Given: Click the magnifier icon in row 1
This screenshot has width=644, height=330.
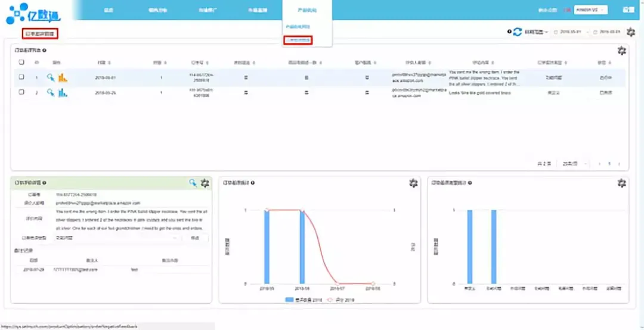Looking at the screenshot, I should tap(51, 77).
